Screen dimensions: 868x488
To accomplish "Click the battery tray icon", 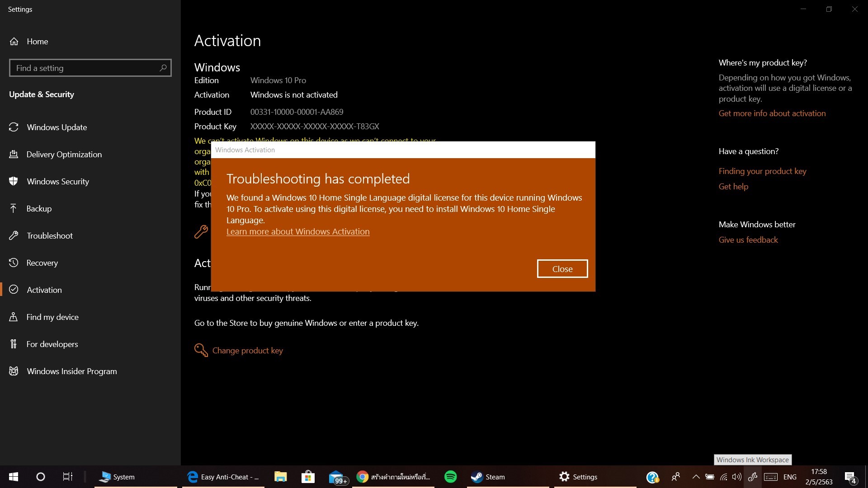I will click(710, 477).
